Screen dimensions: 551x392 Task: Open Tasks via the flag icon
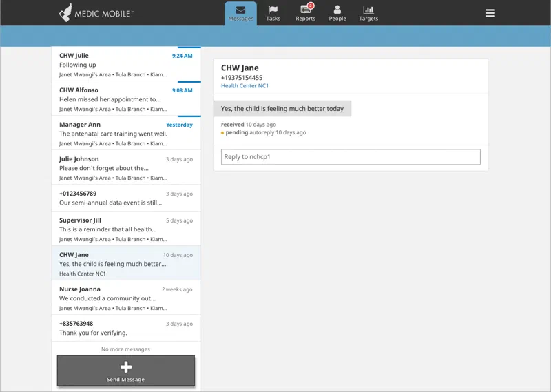(x=273, y=10)
